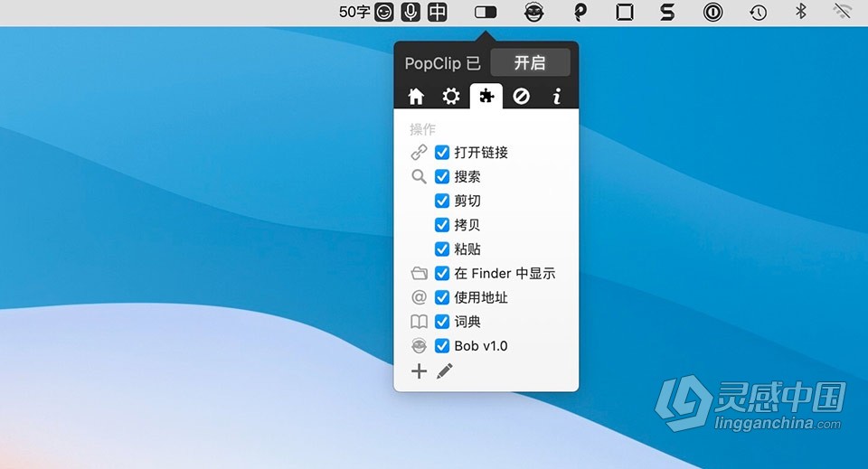
Task: Click the microphone input icon
Action: 410,12
